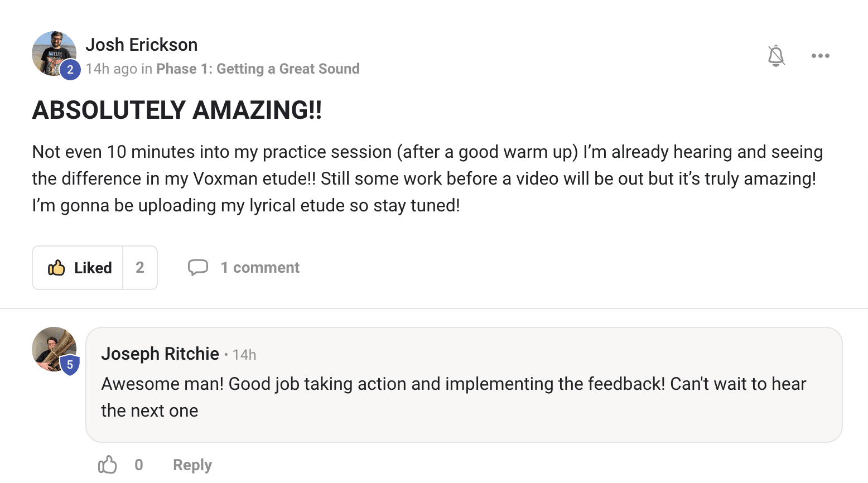The image size is (868, 483).
Task: Click the comment's zero like count
Action: pos(139,465)
